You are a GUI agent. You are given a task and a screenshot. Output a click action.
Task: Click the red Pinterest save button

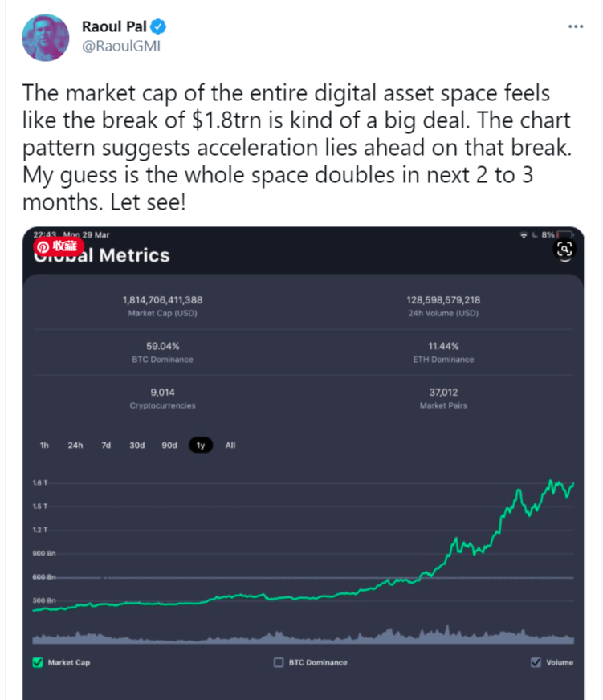coord(58,246)
